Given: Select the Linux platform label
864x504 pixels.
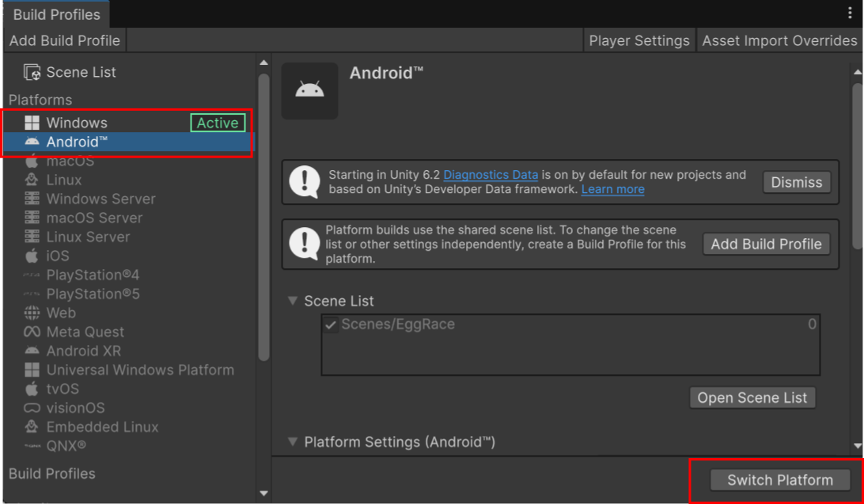Looking at the screenshot, I should click(x=64, y=180).
